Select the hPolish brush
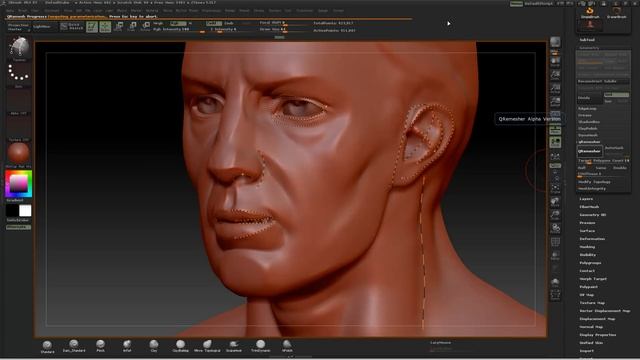640x360 pixels. [287, 346]
